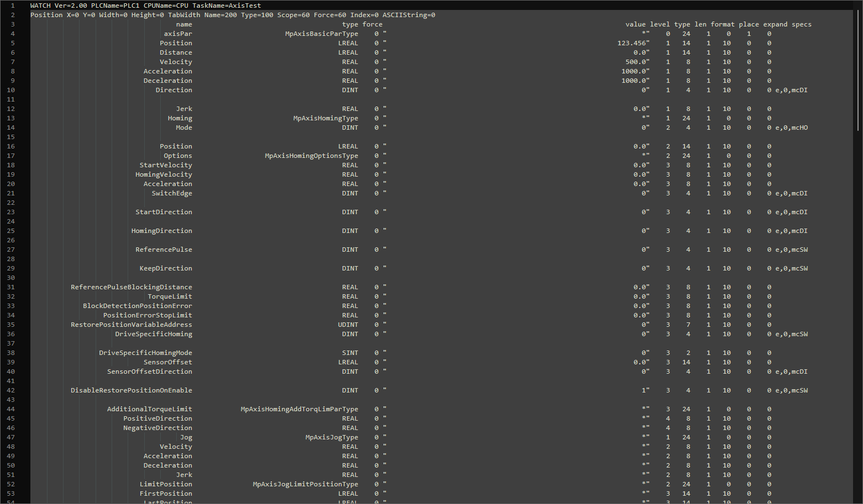Click the '123.456' position value
Viewport: 863px width, 504px height.
pos(632,43)
